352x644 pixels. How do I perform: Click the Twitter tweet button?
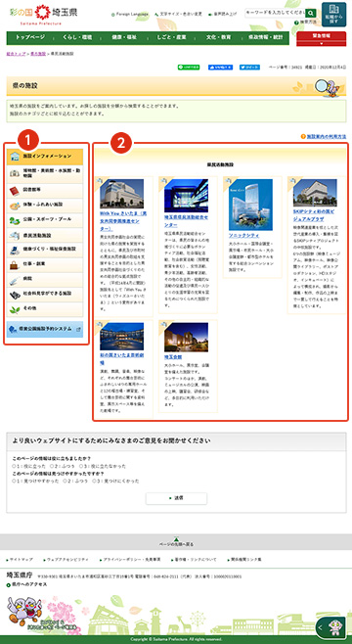249,67
